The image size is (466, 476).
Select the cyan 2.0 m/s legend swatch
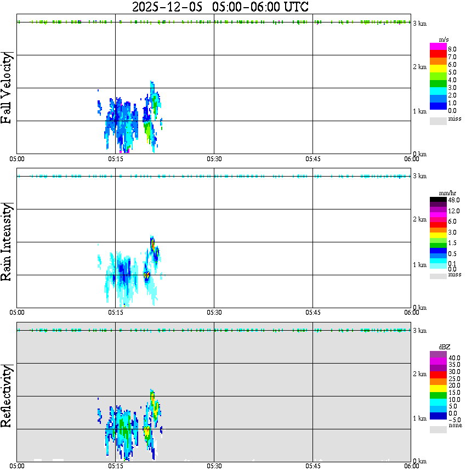438,92
